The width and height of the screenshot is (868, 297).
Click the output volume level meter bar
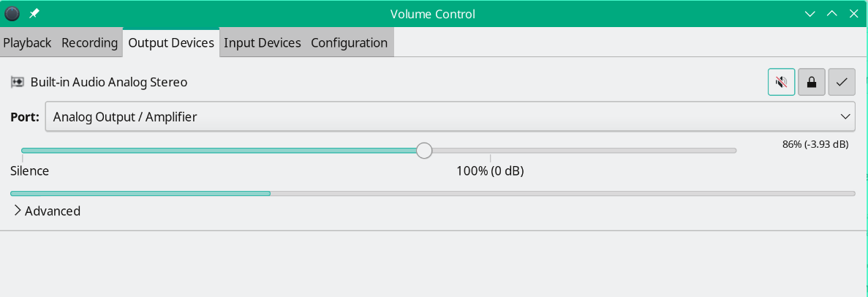432,194
